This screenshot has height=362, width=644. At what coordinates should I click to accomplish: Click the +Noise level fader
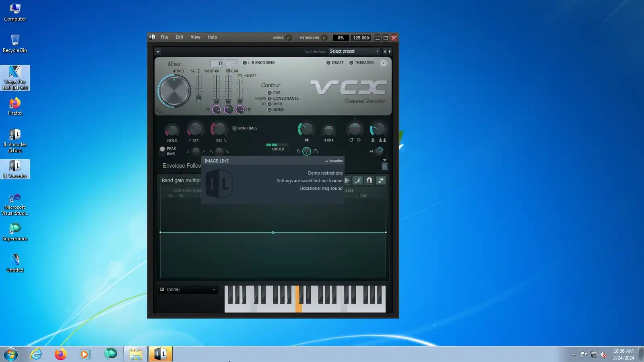coord(239,90)
